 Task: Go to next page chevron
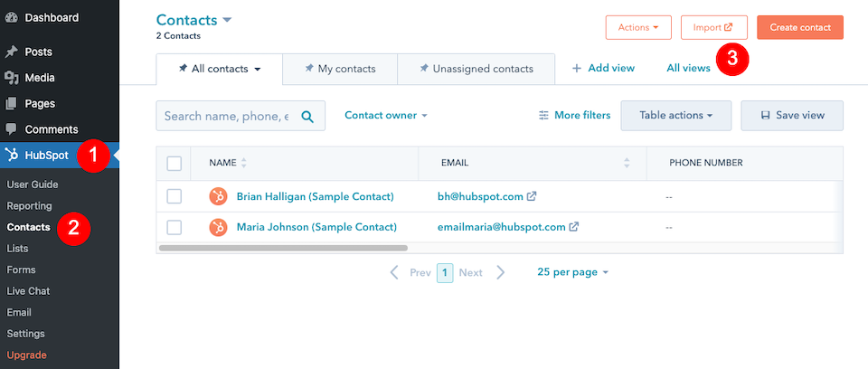500,272
